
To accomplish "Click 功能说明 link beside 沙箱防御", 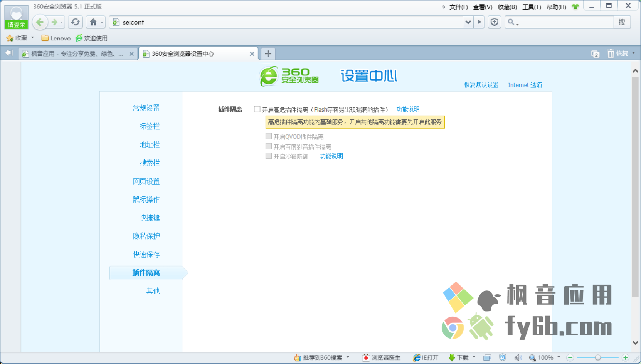I will pyautogui.click(x=331, y=156).
